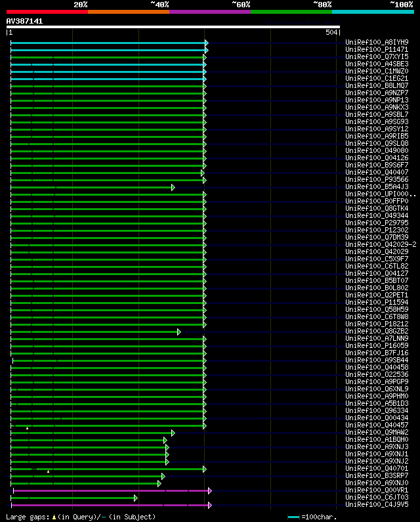Open hit UniRef100_Q40457
The width and height of the screenshot is (420, 522).
click(x=377, y=425)
